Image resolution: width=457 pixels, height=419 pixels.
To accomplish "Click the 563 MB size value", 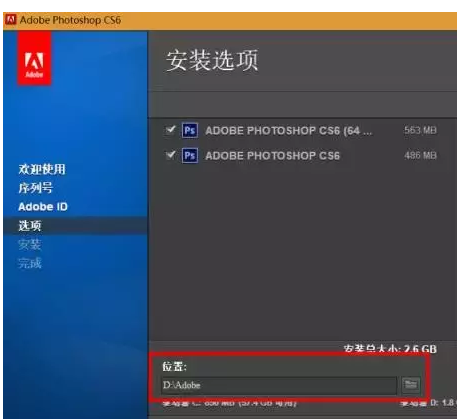I will 420,130.
